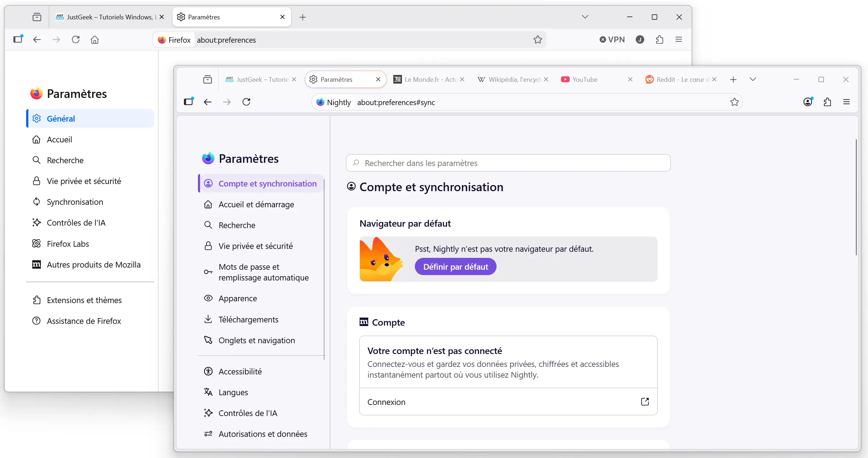Image resolution: width=868 pixels, height=458 pixels.
Task: Select Général in Firefox settings sidebar
Action: tap(90, 118)
